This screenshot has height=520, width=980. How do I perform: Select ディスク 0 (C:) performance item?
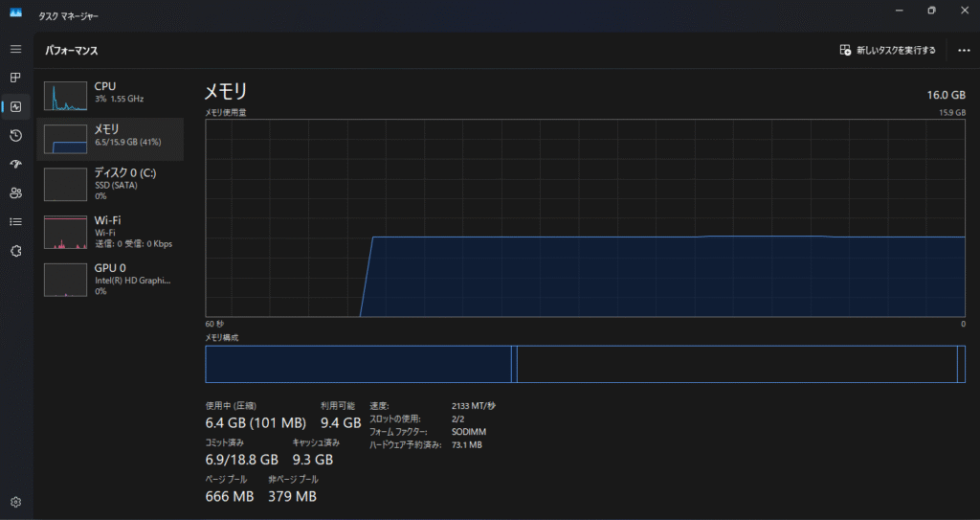tap(110, 184)
